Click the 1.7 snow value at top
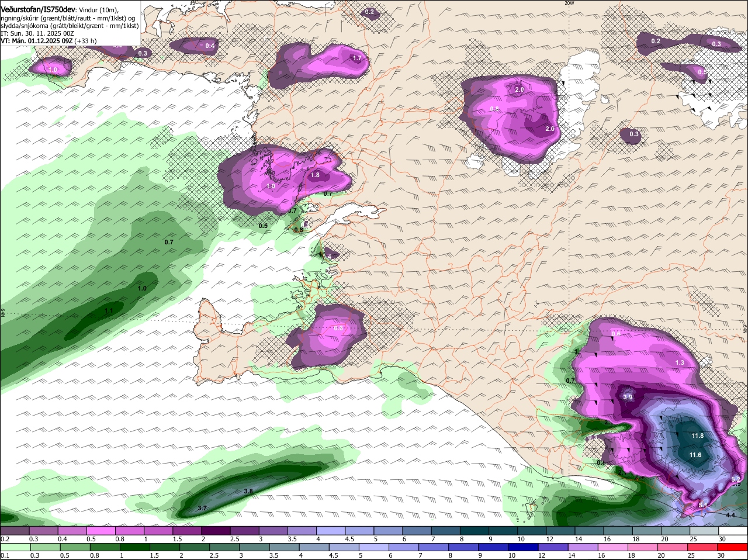748x560 pixels. 357,58
